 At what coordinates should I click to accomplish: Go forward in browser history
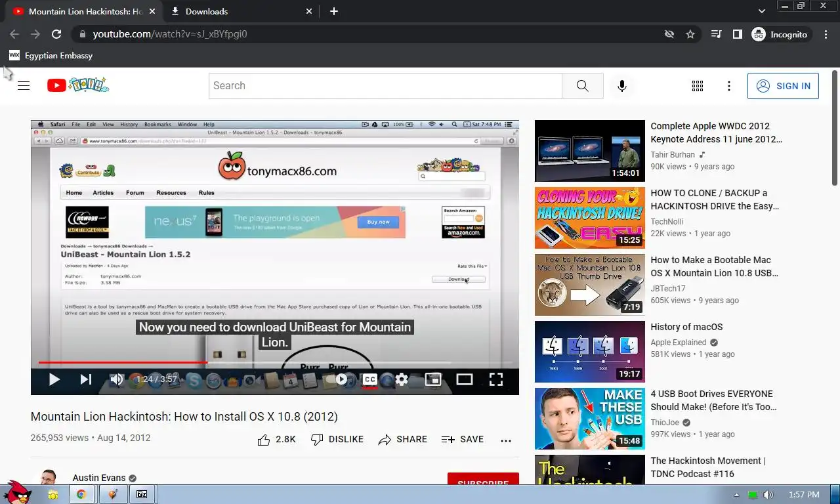click(35, 34)
